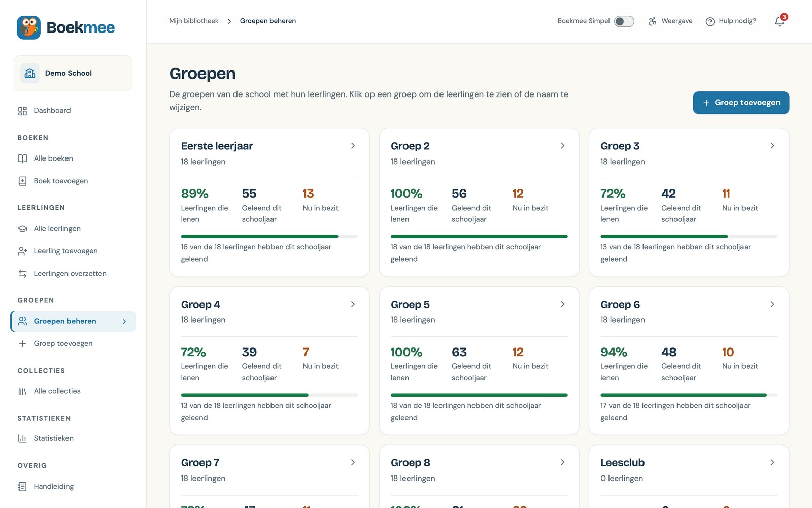This screenshot has height=508, width=812.
Task: Go to Mijn bibliotheek breadcrumb
Action: (x=193, y=21)
